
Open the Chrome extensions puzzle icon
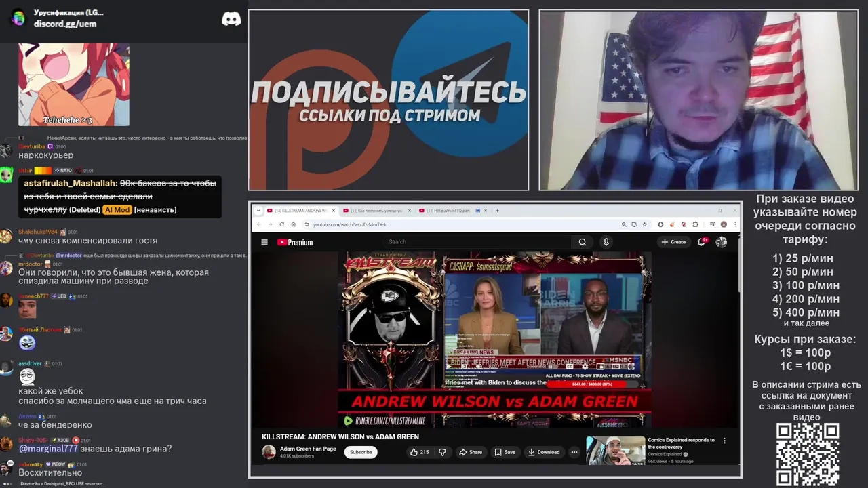point(695,224)
